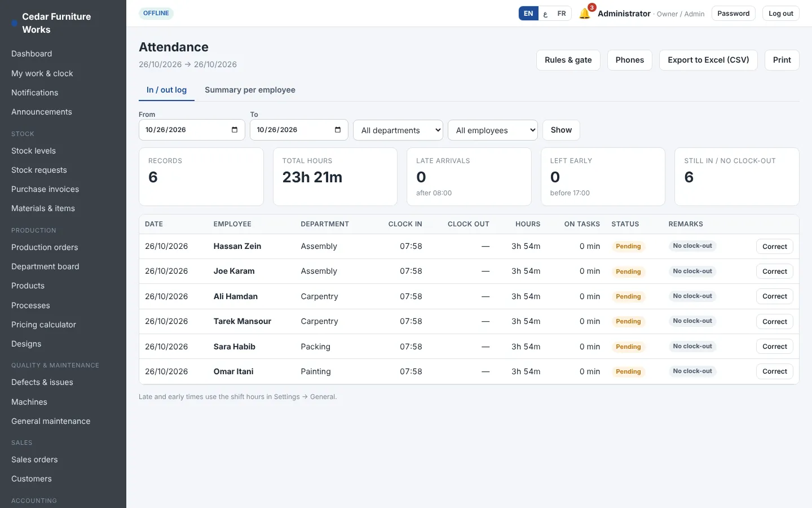Open Notifications in the sidebar
Screen dimensions: 812x508
[x=63, y=93]
